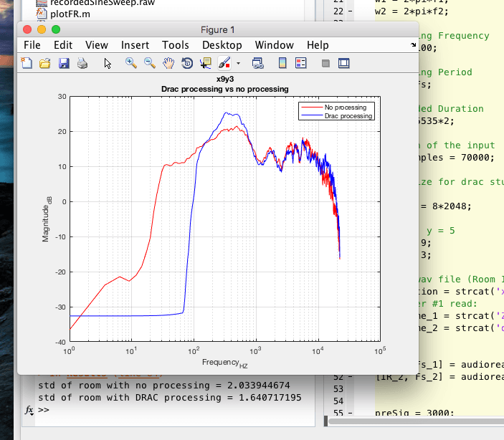
Task: Print figure using the printer icon
Action: click(82, 63)
